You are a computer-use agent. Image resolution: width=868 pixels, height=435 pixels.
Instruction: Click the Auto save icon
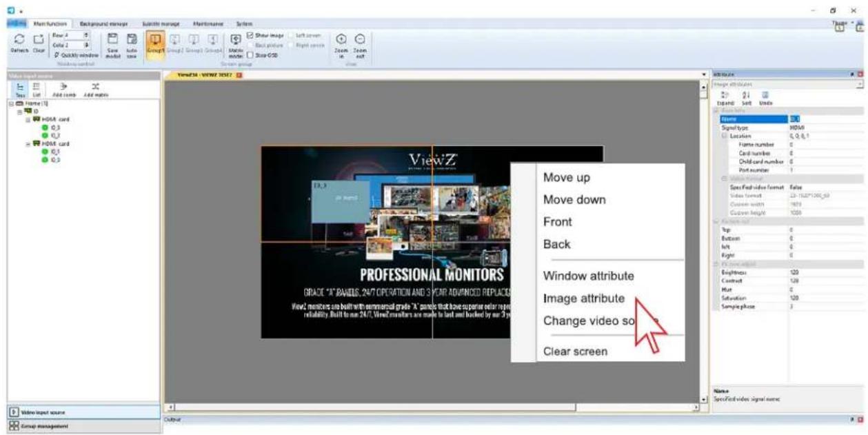(132, 40)
